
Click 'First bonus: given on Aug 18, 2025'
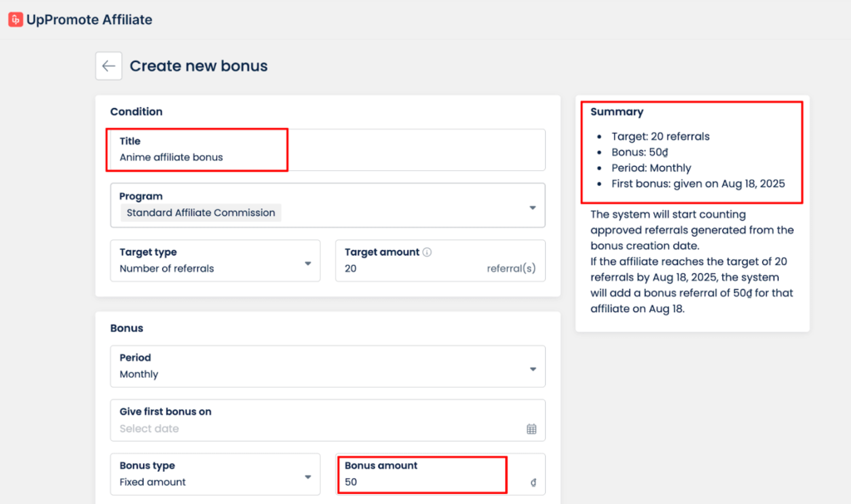[x=698, y=183]
